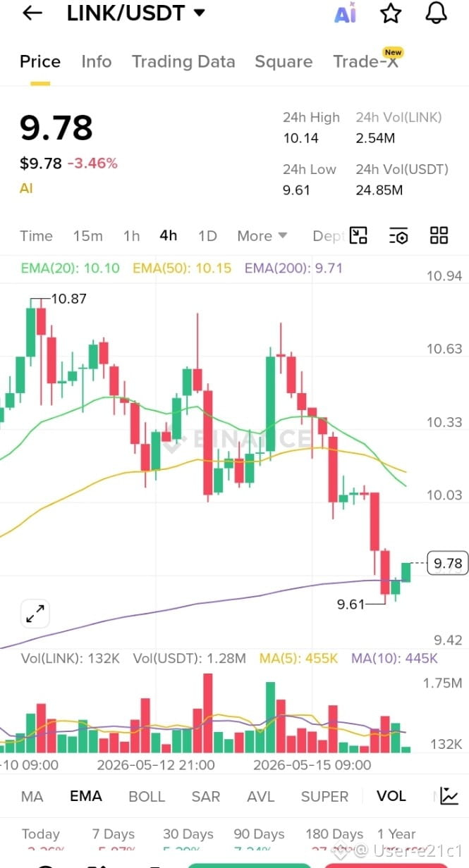Go back using the left arrow
Image resolution: width=469 pixels, height=868 pixels.
coord(32,13)
